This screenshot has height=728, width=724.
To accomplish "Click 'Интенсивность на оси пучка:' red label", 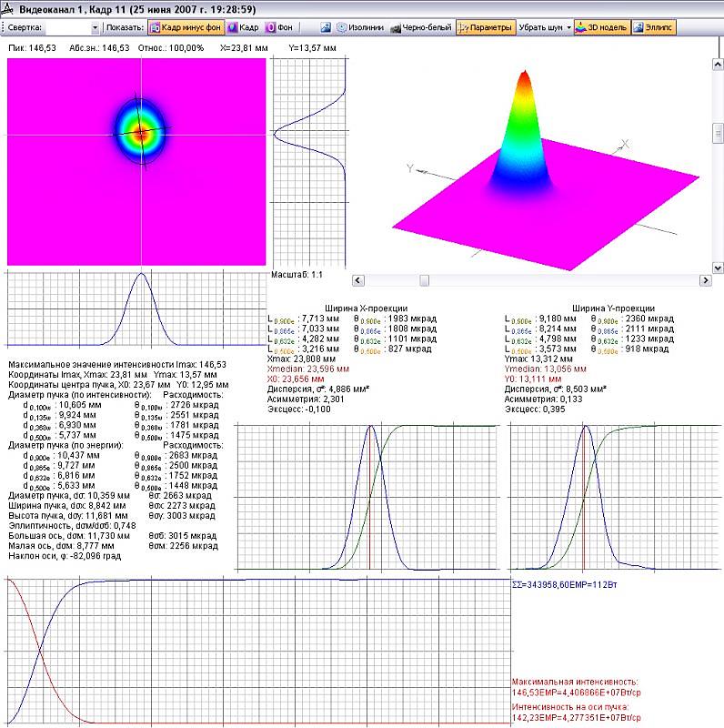I will click(570, 707).
